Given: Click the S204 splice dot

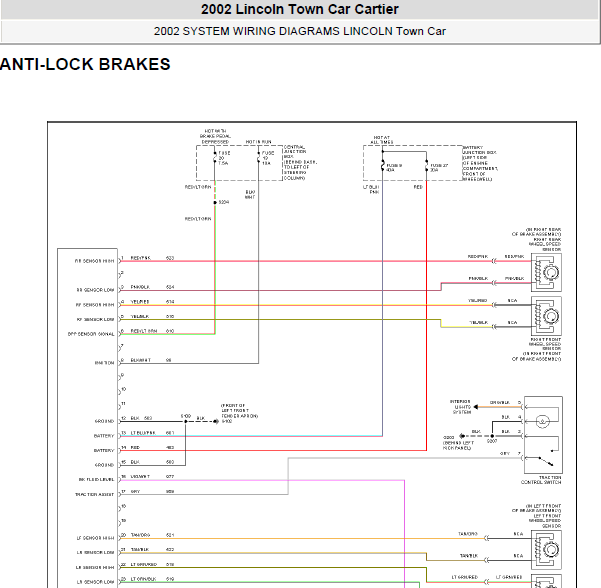Looking at the screenshot, I should (215, 202).
